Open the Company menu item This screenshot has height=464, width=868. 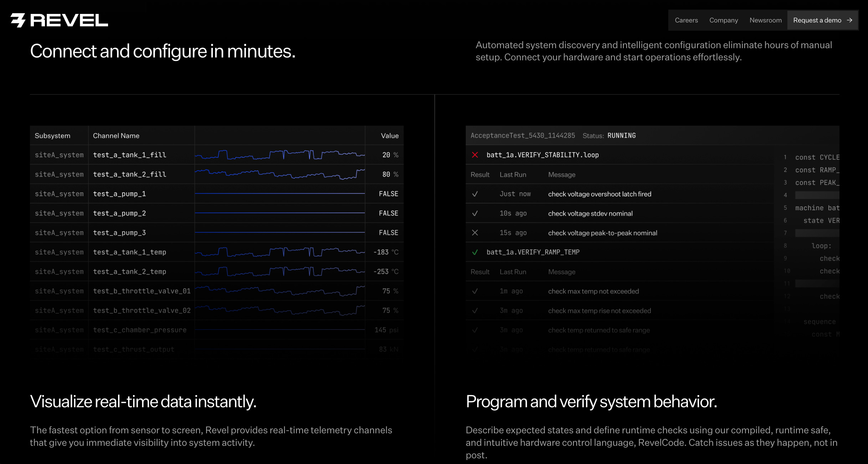point(724,20)
